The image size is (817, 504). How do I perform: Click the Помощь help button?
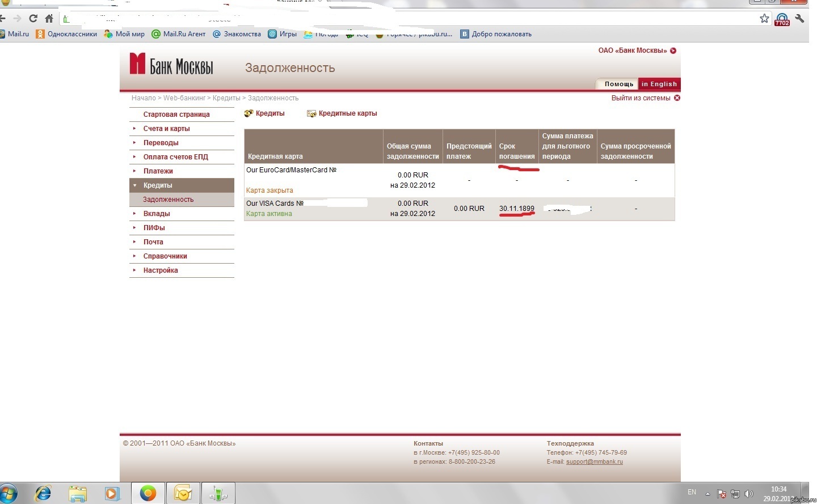click(618, 84)
